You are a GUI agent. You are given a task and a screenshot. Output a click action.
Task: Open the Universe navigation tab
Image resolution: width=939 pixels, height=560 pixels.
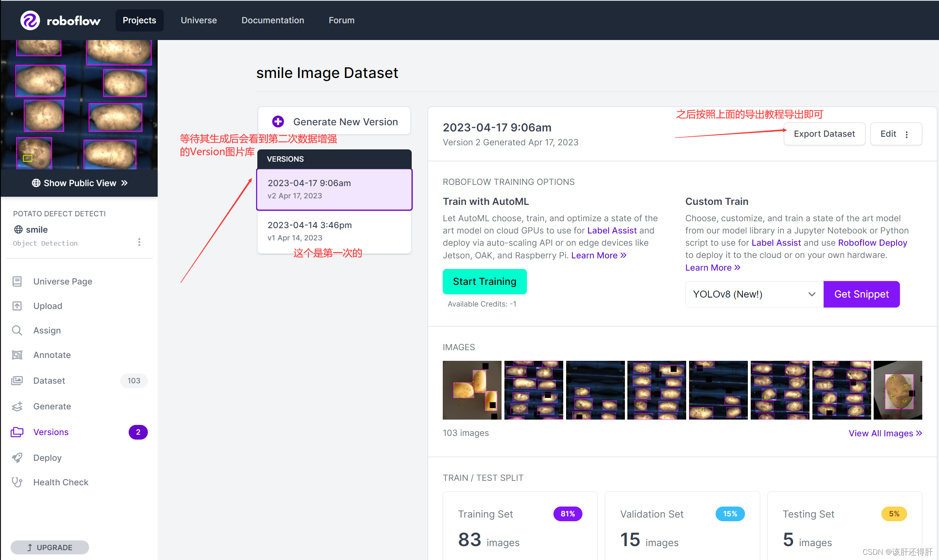point(199,20)
